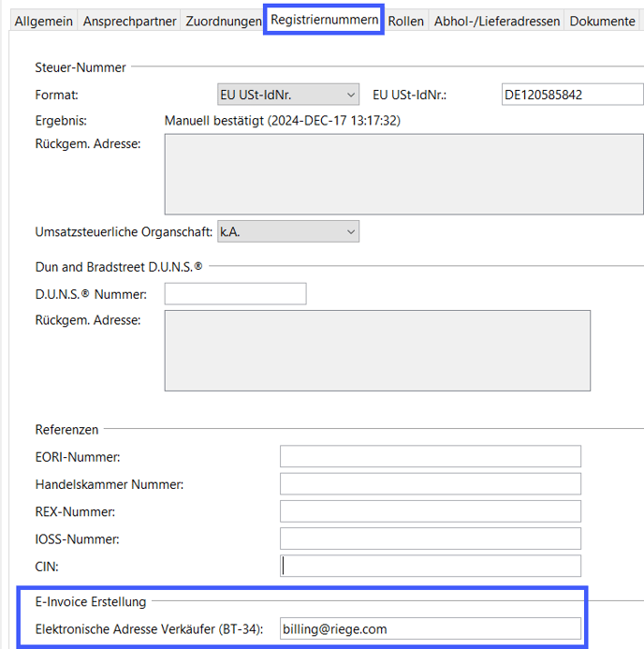Select the Zuordnungen tab
The height and width of the screenshot is (649, 644).
pos(223,21)
